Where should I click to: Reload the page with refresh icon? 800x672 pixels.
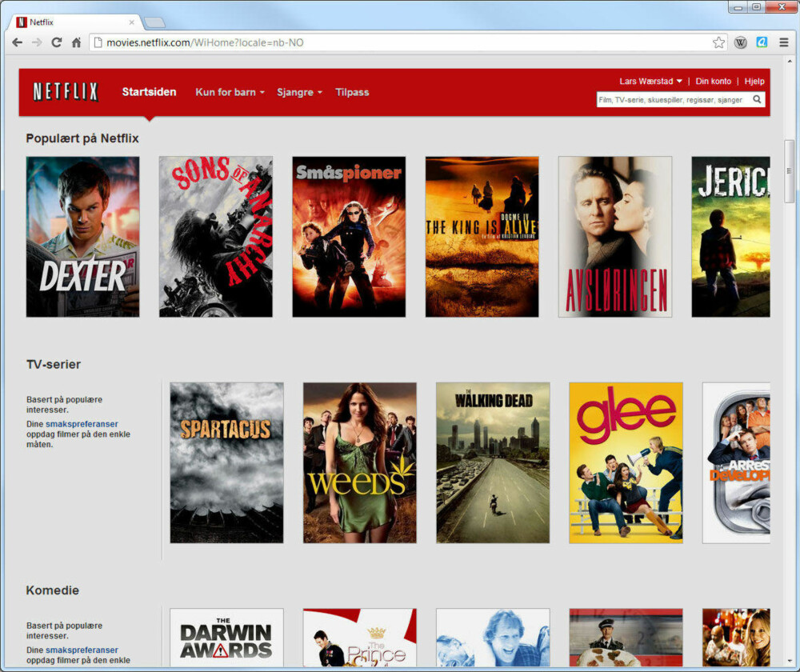pos(57,43)
